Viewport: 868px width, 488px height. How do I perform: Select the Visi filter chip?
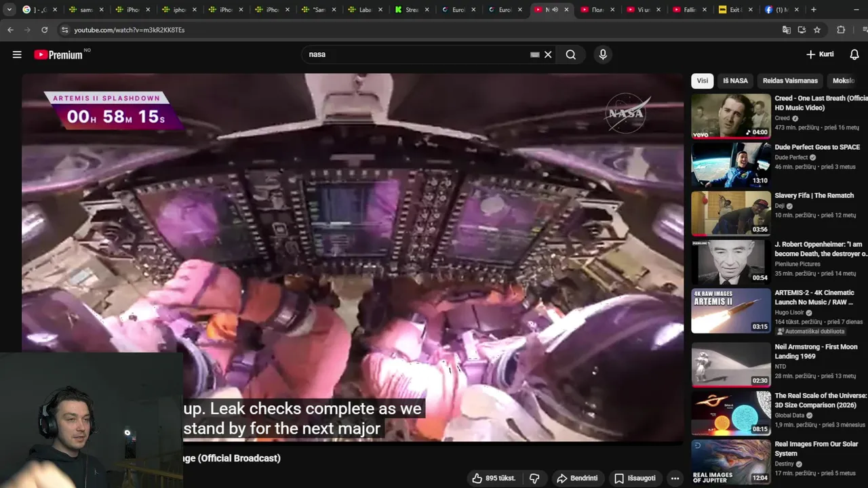[703, 81]
